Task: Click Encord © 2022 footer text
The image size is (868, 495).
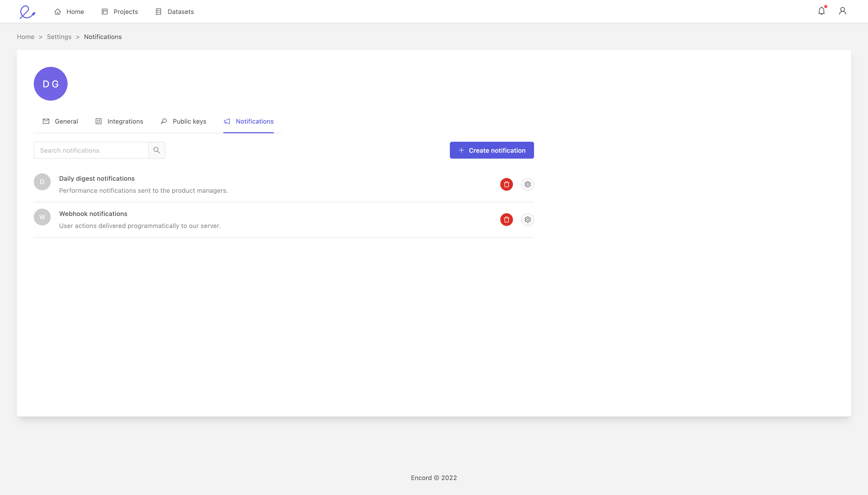Action: click(x=434, y=478)
